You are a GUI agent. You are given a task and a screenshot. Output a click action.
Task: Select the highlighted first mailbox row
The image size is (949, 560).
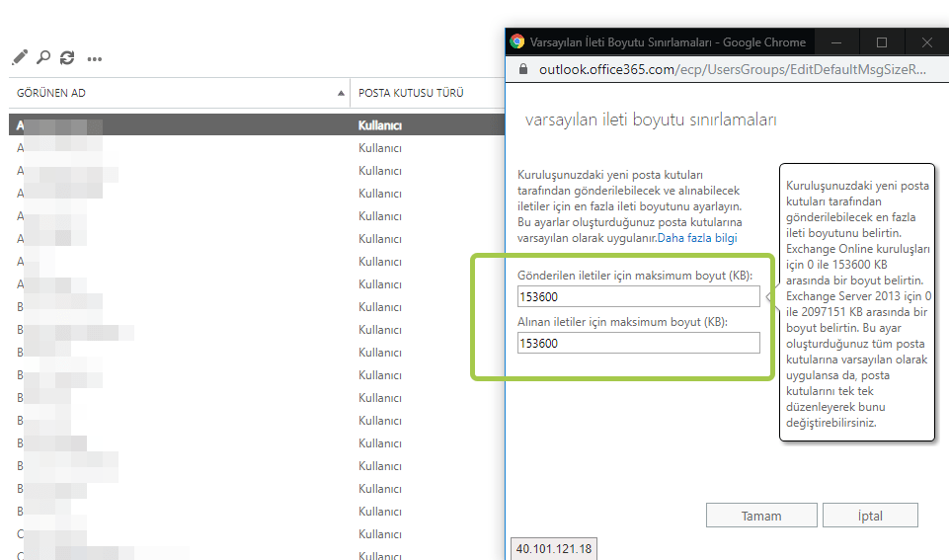click(257, 125)
